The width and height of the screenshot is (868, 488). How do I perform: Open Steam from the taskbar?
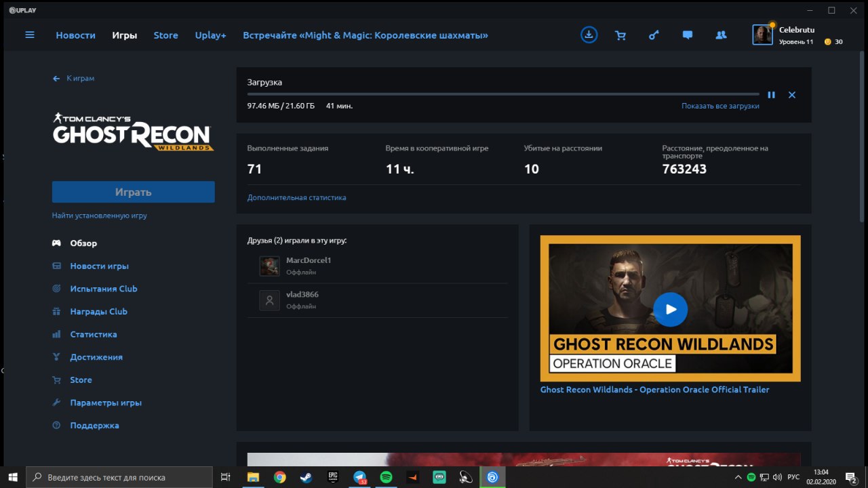point(306,477)
